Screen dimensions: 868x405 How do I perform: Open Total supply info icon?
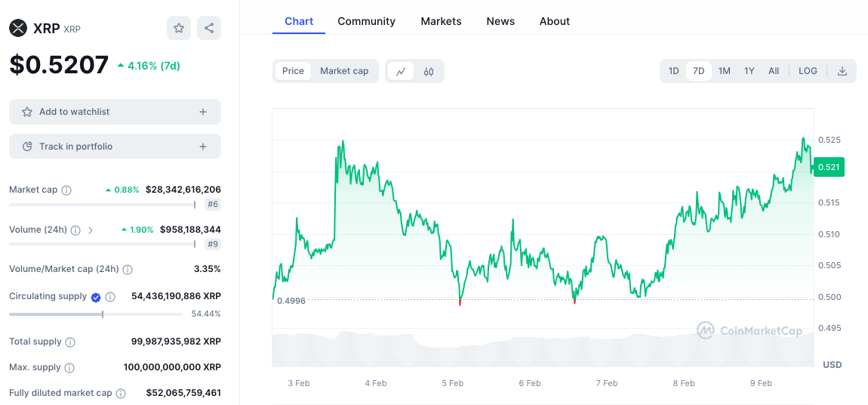pyautogui.click(x=70, y=342)
